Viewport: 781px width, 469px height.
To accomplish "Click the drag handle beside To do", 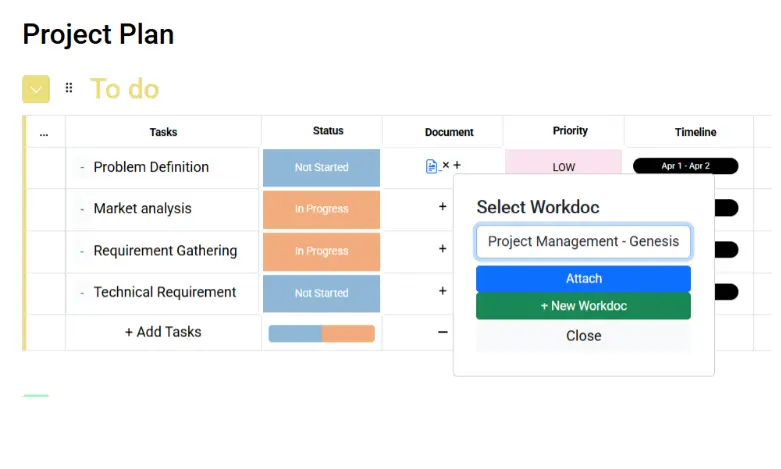I will pyautogui.click(x=69, y=88).
